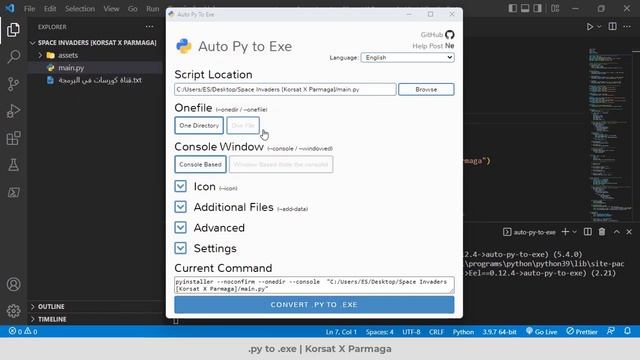Select the Console Based option
This screenshot has height=360, width=640.
pos(200,164)
